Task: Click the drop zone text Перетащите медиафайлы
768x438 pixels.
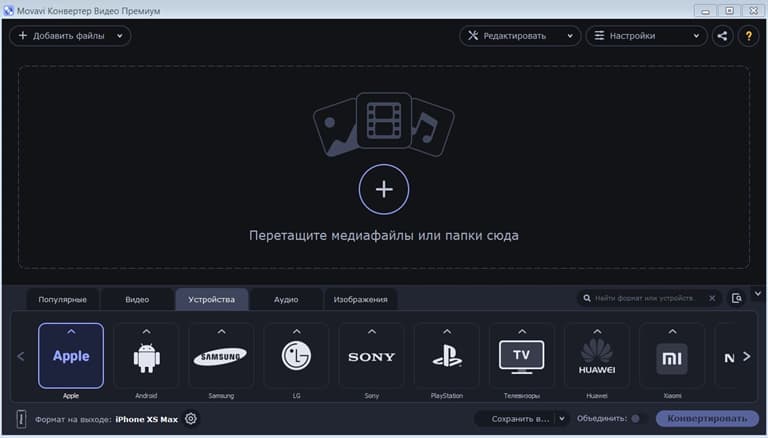Action: [x=384, y=236]
